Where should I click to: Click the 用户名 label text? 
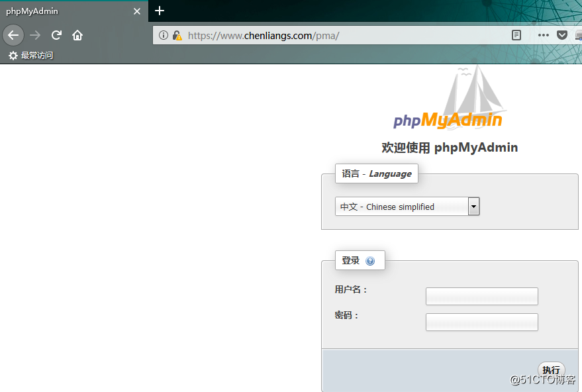(351, 289)
